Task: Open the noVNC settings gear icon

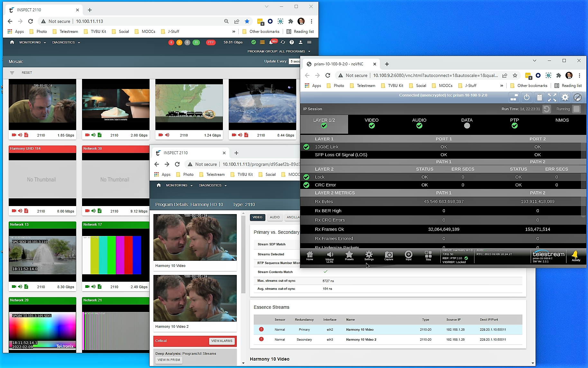Action: (x=565, y=97)
